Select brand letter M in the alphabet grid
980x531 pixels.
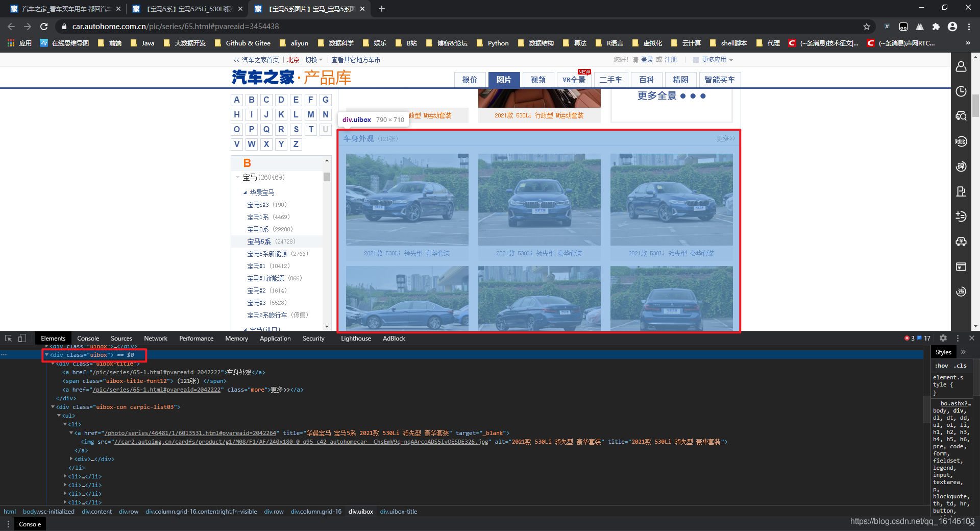[311, 114]
